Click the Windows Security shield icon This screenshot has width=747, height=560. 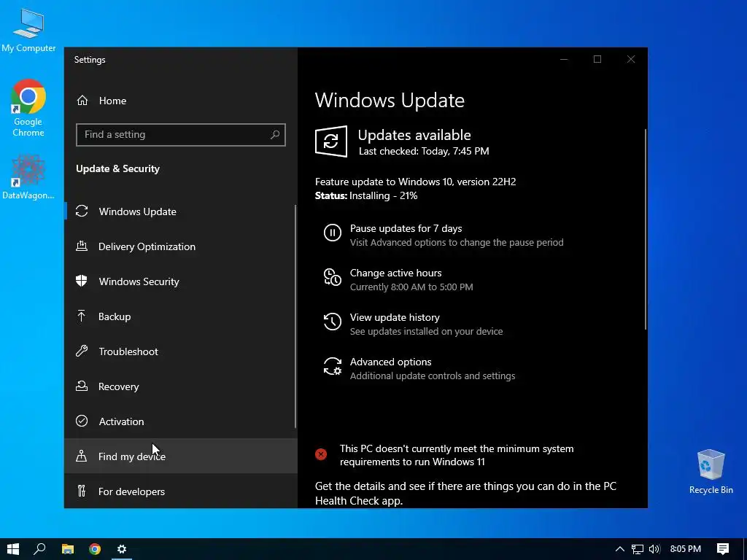coord(82,281)
